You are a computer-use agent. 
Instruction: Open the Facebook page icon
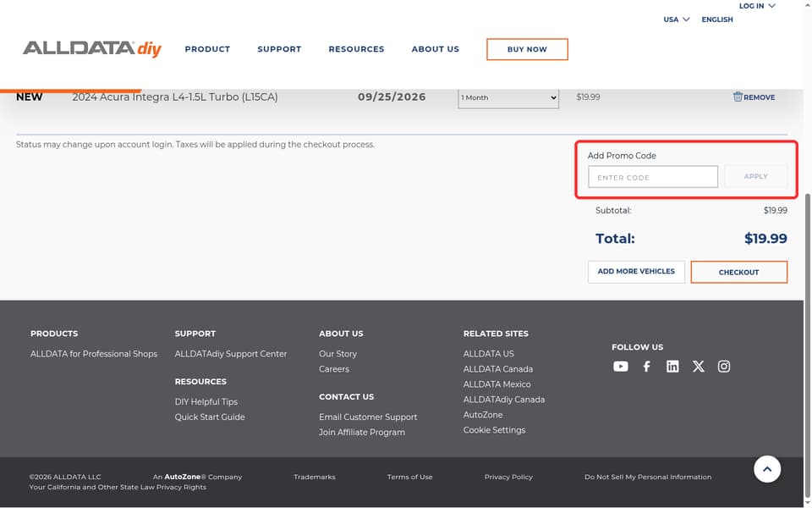[646, 367]
